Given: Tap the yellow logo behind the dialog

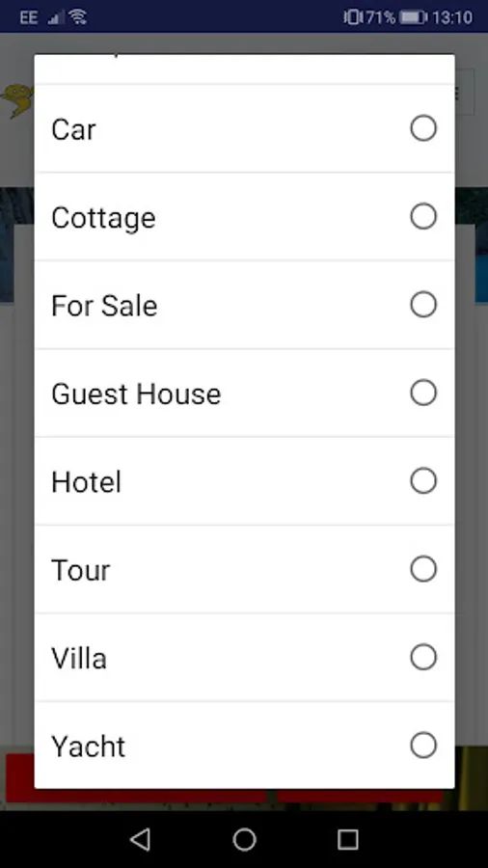Looking at the screenshot, I should click(17, 100).
